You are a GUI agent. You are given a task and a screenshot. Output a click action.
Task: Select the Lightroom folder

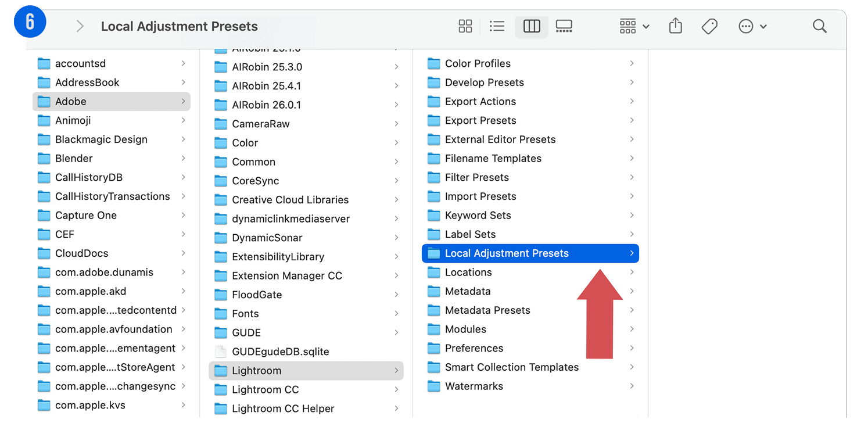tap(306, 371)
